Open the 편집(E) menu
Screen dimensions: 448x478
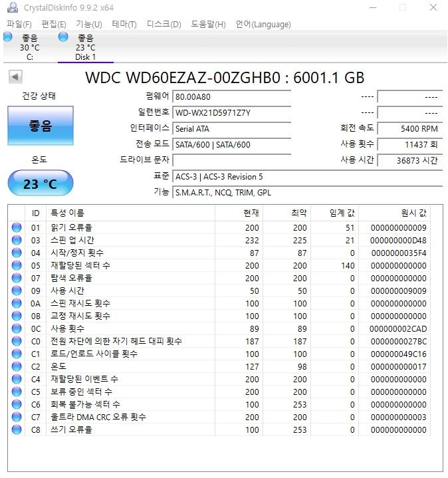tap(54, 24)
